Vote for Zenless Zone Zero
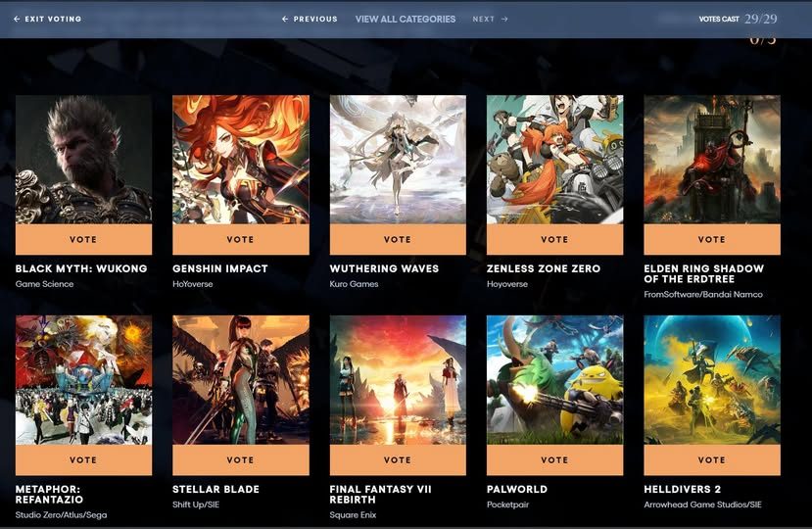 [554, 239]
